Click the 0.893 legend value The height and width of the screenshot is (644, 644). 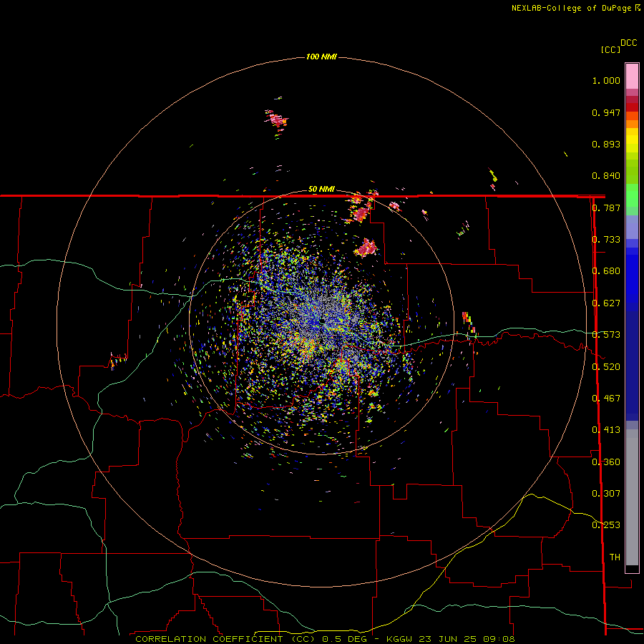tap(606, 144)
